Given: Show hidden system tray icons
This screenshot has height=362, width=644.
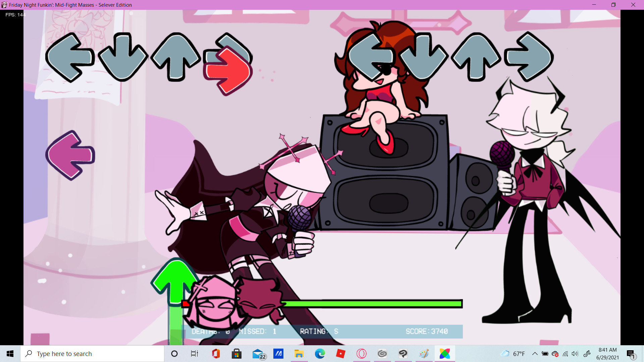Looking at the screenshot, I should 535,354.
